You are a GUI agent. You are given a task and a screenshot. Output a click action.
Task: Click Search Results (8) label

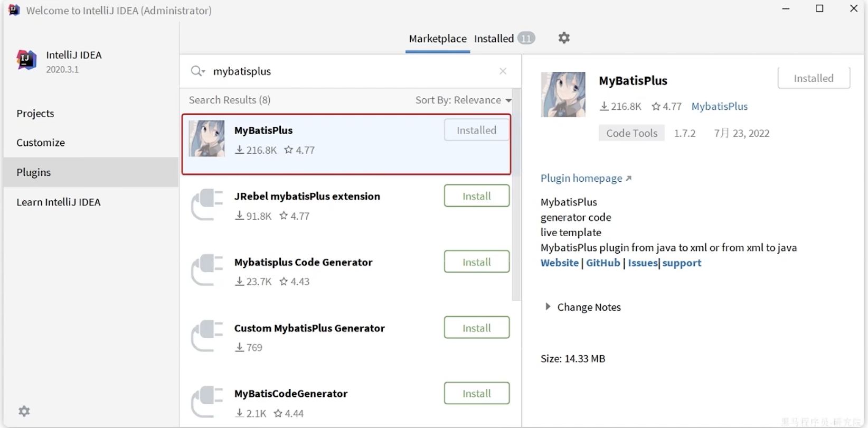[x=230, y=100]
